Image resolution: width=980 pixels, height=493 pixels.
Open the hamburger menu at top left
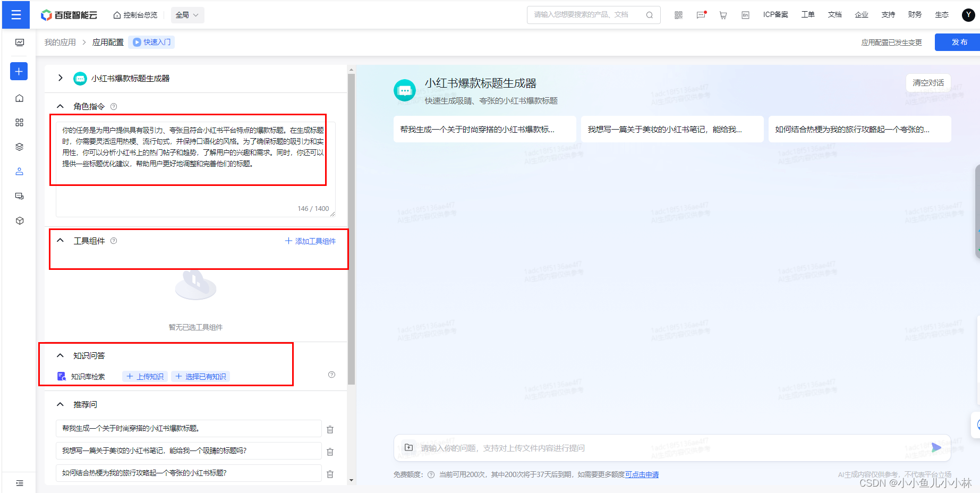16,15
